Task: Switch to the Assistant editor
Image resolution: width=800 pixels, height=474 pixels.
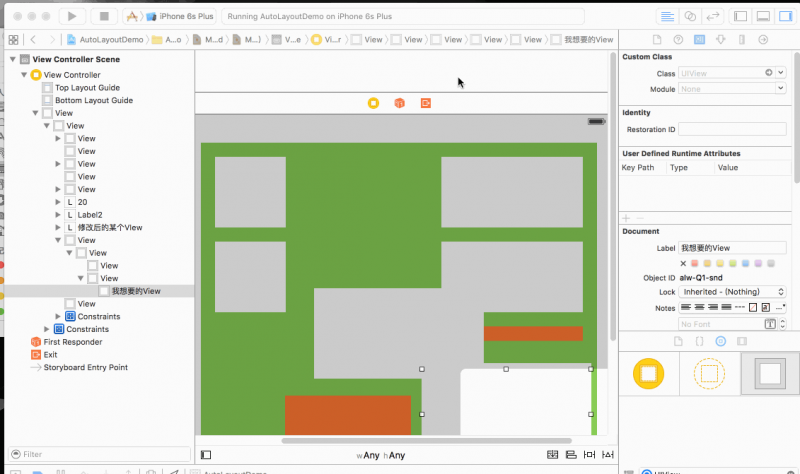Action: 690,17
